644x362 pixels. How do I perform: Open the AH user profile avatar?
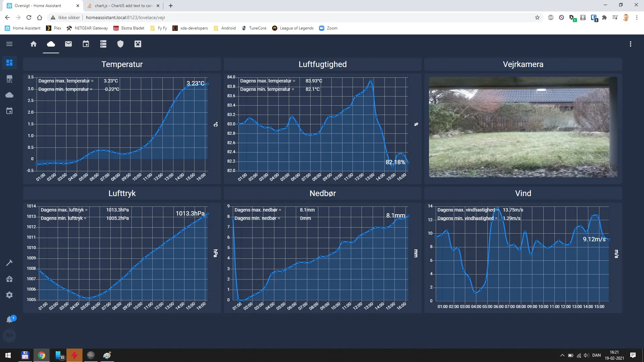coord(9,335)
